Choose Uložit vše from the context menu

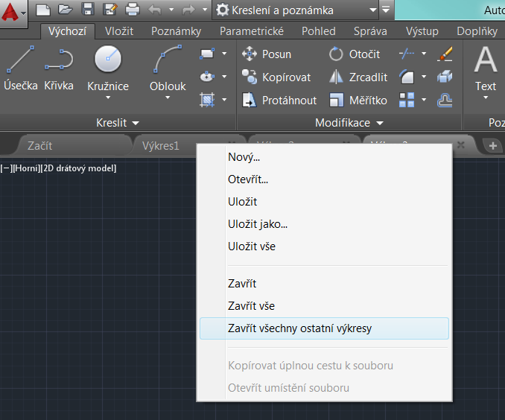click(x=324, y=246)
